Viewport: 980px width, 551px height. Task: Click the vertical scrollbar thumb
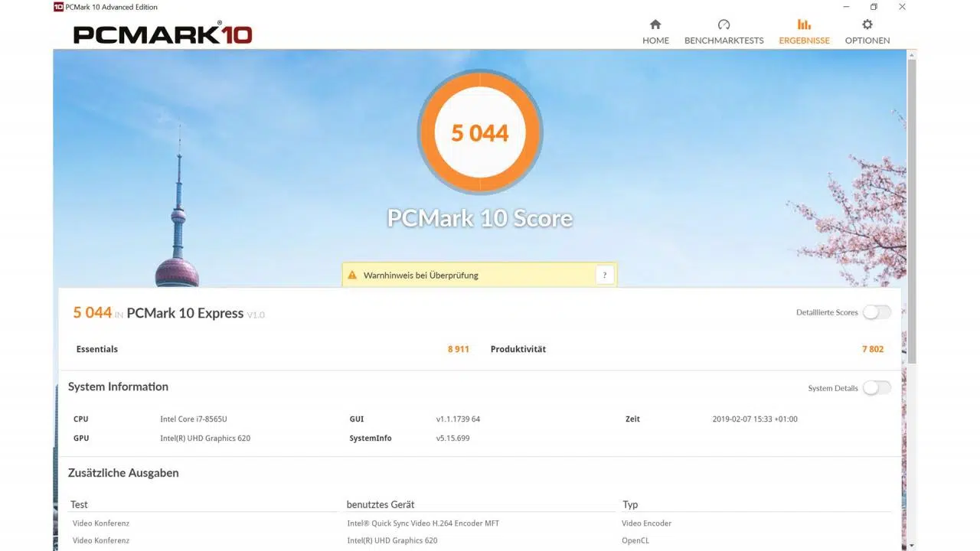click(x=911, y=210)
